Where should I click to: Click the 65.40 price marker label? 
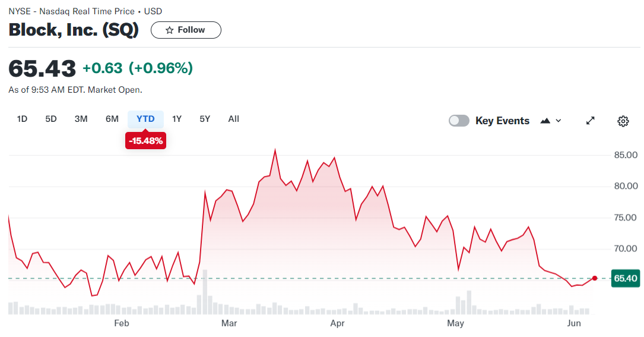[x=626, y=278]
